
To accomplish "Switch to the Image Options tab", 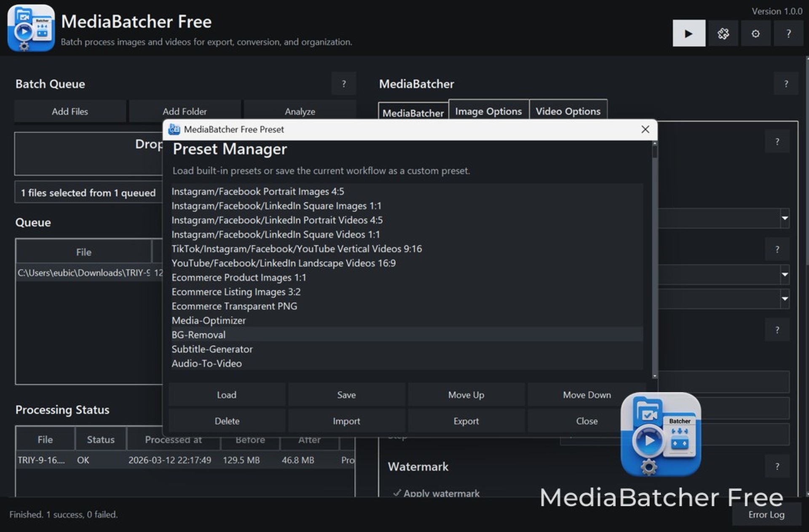I will point(488,111).
